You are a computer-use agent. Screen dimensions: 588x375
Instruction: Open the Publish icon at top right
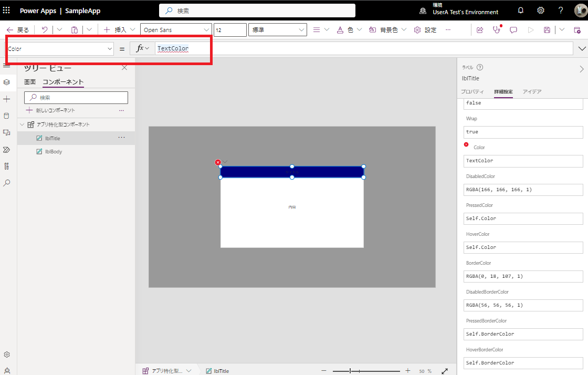point(577,30)
